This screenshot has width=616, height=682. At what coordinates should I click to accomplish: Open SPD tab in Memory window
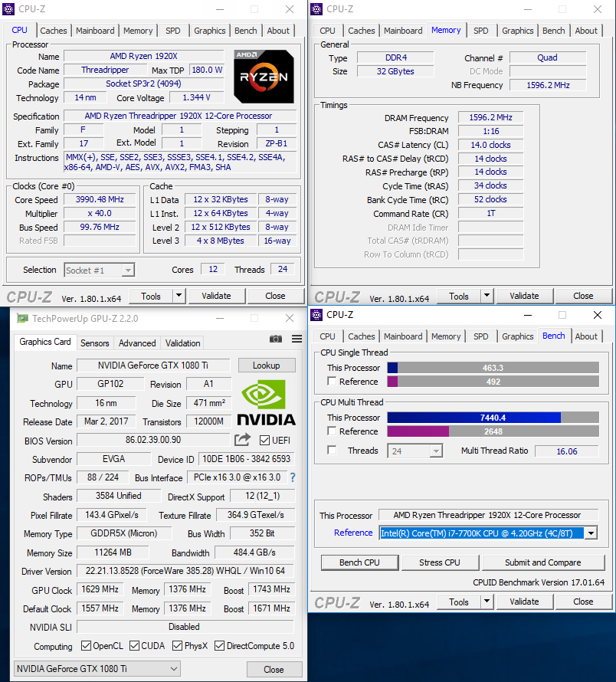click(480, 31)
